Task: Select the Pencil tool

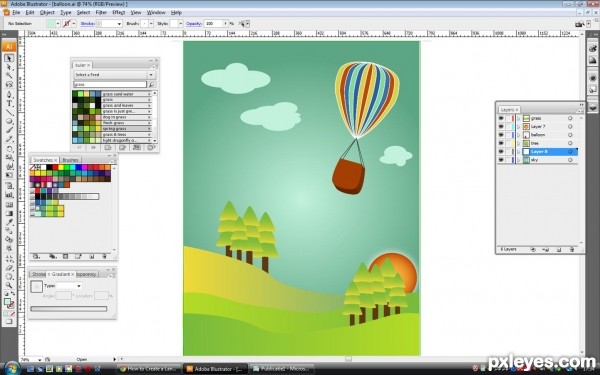Action: (x=9, y=139)
